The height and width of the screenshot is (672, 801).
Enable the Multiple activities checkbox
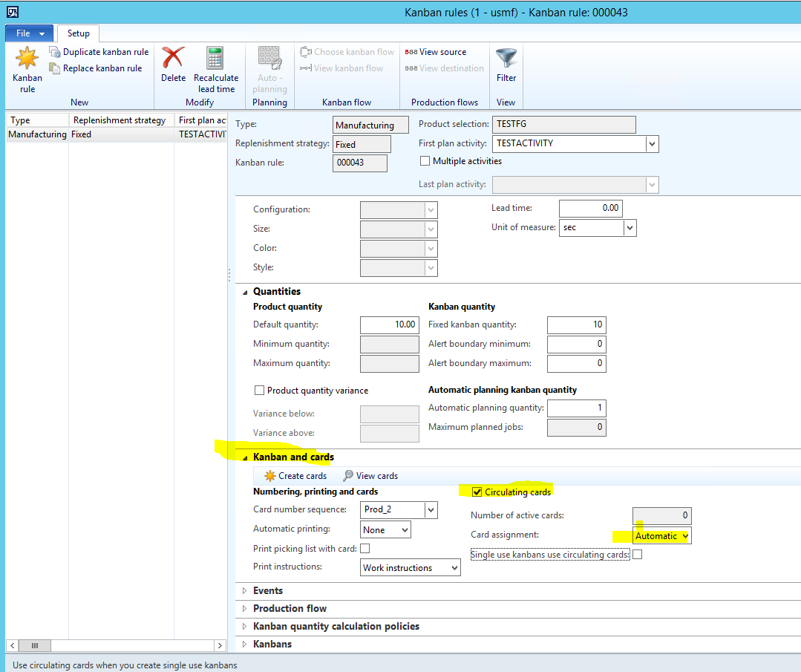[425, 161]
